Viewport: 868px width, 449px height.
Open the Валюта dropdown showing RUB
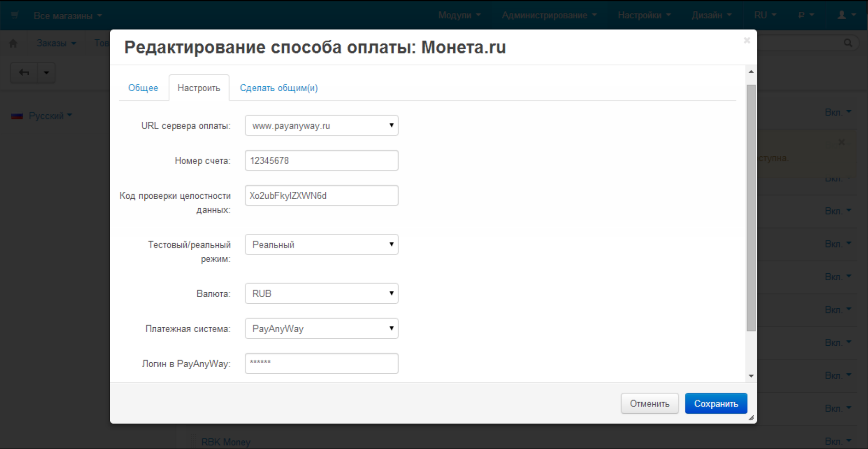pos(321,294)
